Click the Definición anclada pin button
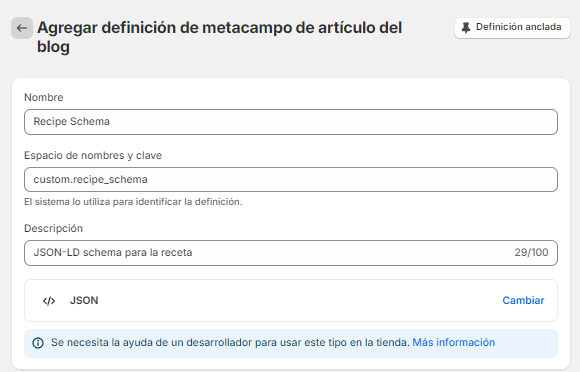Viewport: 580px width, 372px height. 512,28
